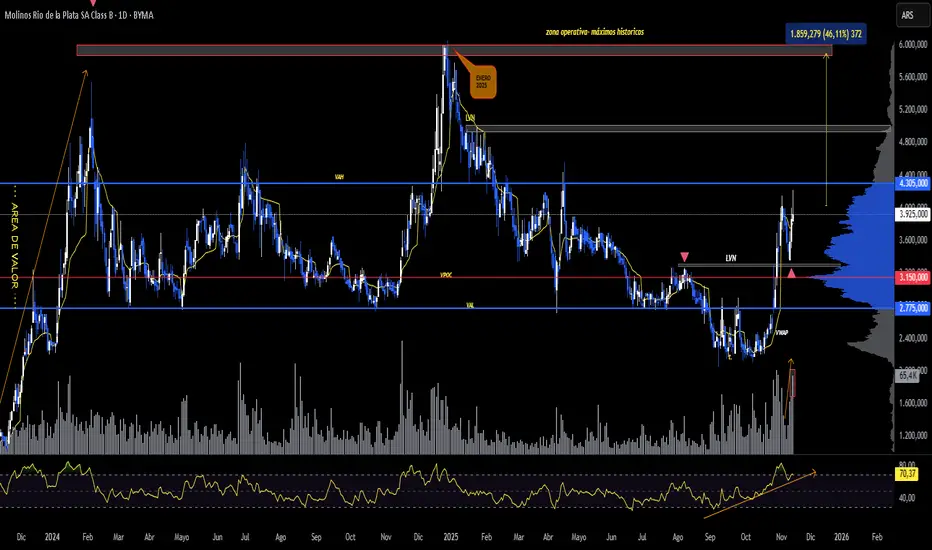Select the VAH label on the upper blue line
The height and width of the screenshot is (550, 932).
pos(339,177)
